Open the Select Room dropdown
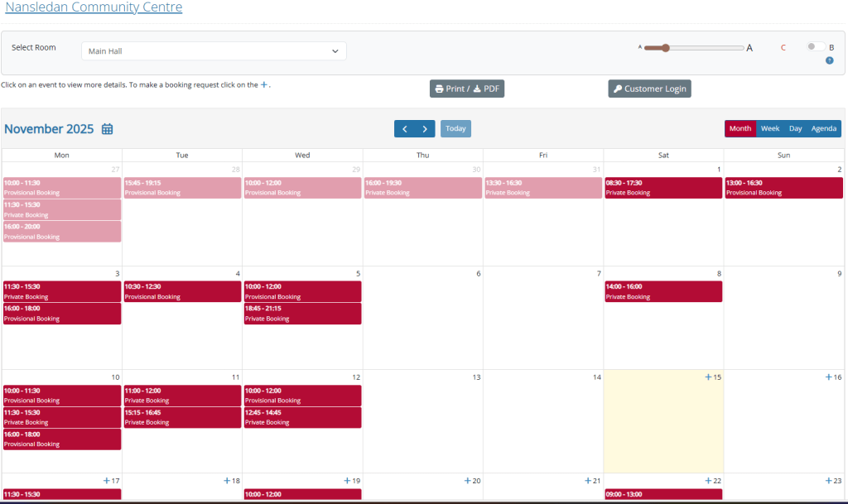Viewport: 848px width, 504px height. (214, 51)
